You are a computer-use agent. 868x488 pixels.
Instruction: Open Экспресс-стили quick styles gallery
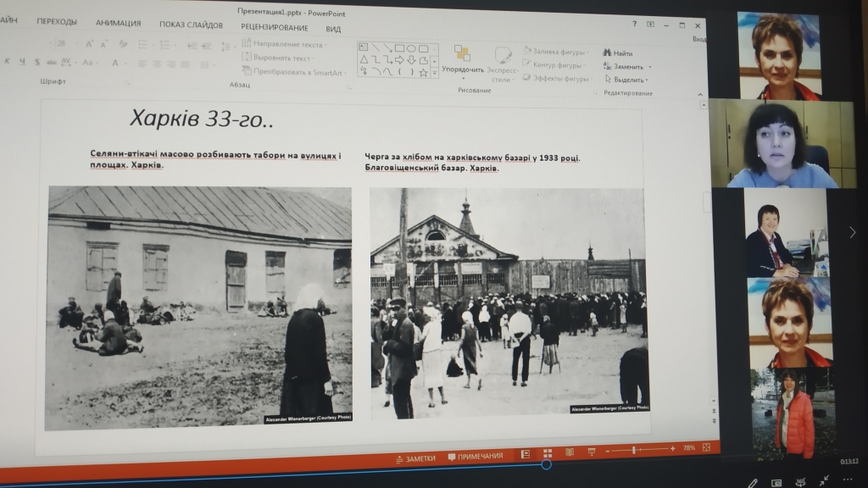tap(502, 64)
